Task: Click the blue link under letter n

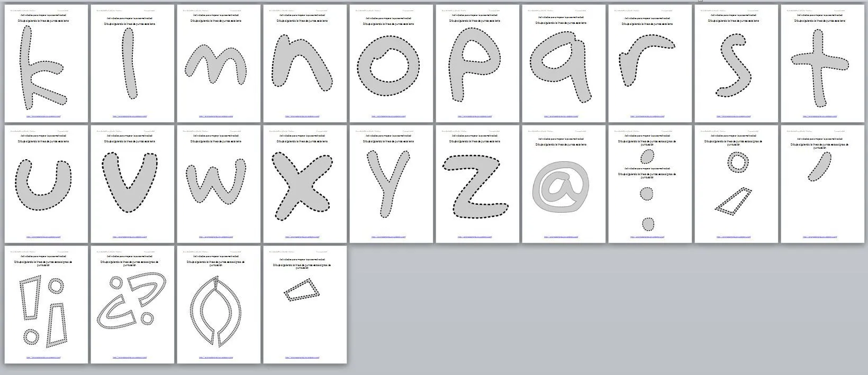Action: tap(302, 116)
